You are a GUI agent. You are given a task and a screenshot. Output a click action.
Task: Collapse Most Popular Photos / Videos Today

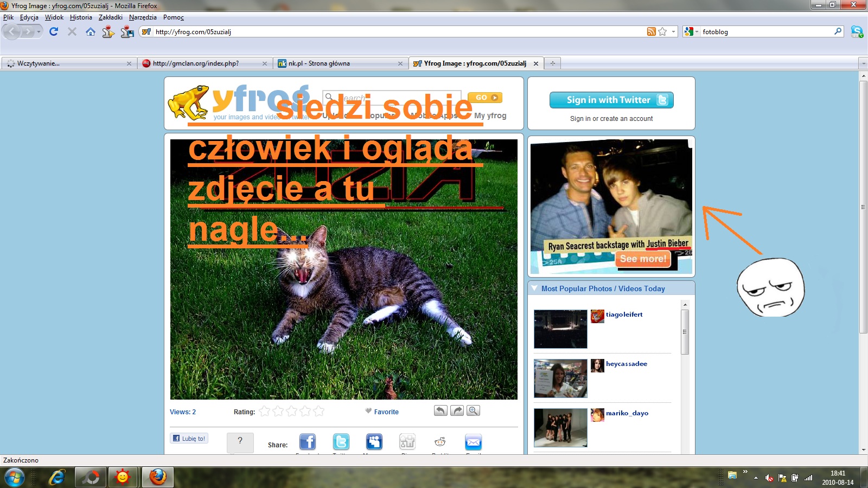534,288
